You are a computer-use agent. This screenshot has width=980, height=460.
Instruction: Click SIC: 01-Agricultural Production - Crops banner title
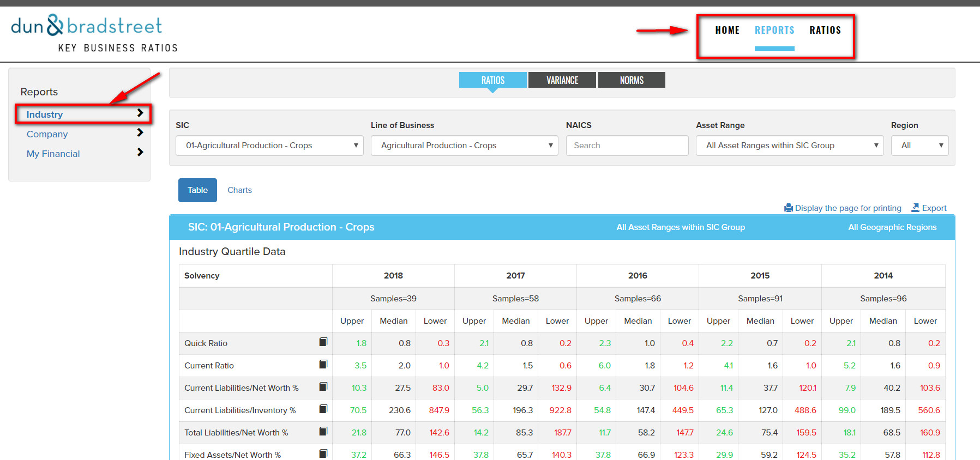281,227
